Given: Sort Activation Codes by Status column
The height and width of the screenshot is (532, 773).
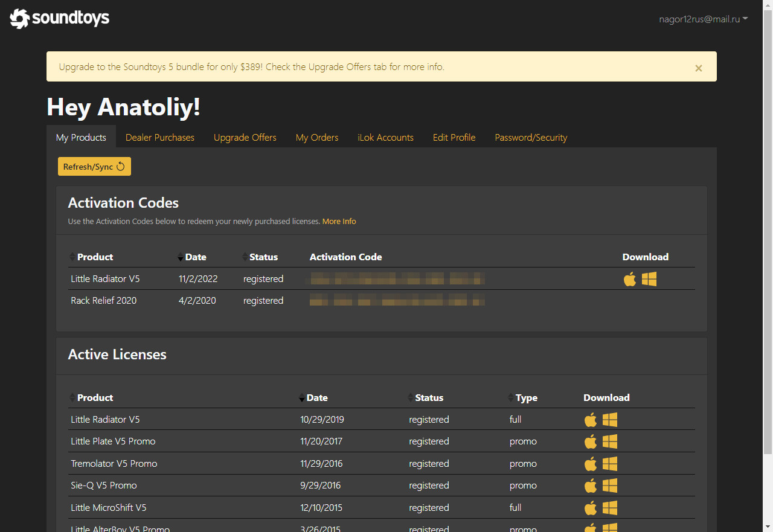Looking at the screenshot, I should point(260,257).
